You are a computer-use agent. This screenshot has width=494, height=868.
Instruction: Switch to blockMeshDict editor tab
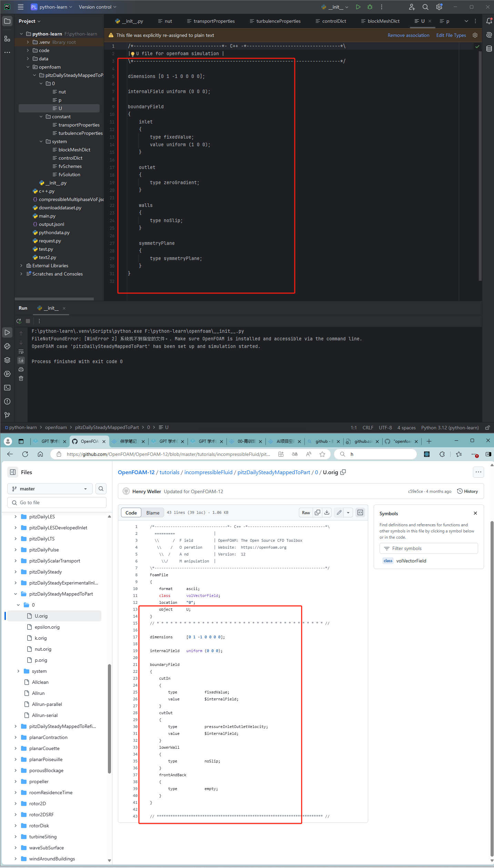click(x=380, y=21)
